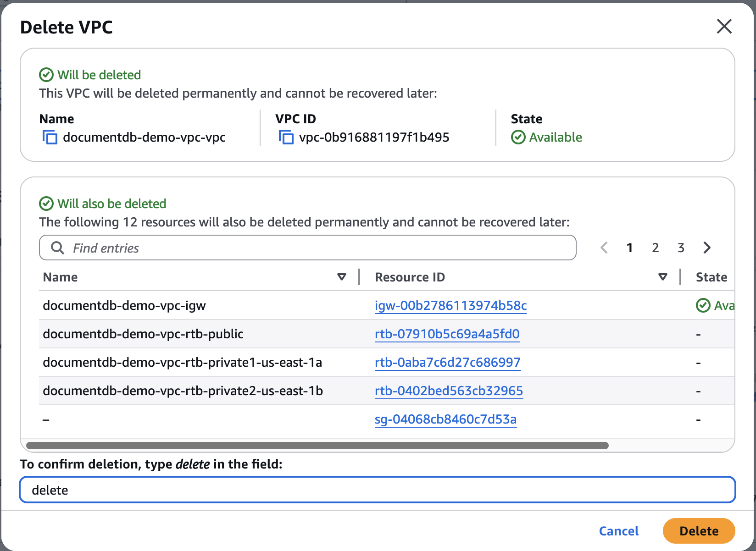Sort by Resource ID column arrow

coord(662,277)
